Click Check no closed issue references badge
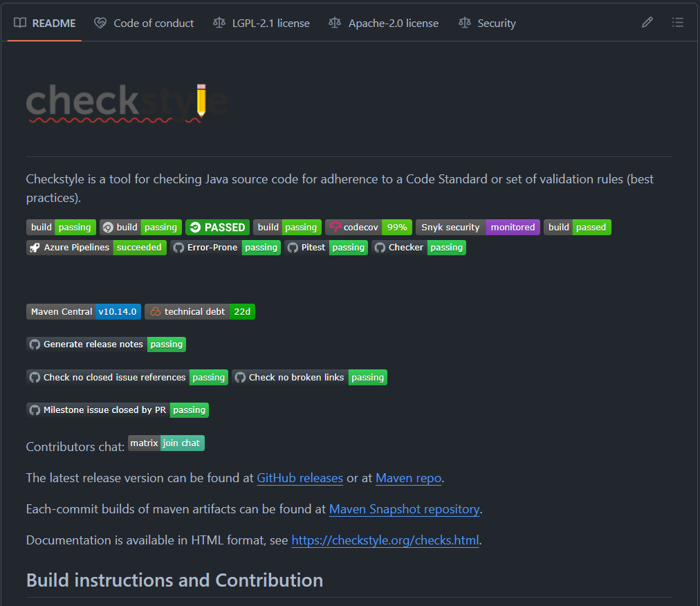 [x=127, y=377]
